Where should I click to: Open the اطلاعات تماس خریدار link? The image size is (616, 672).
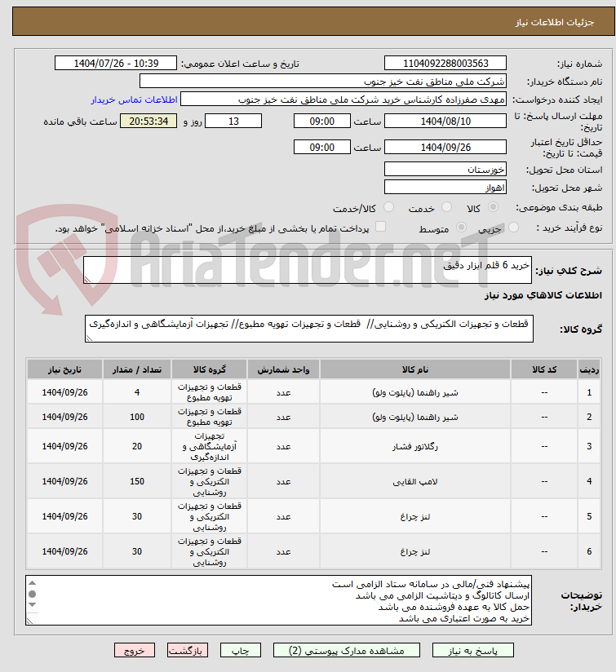pyautogui.click(x=134, y=99)
